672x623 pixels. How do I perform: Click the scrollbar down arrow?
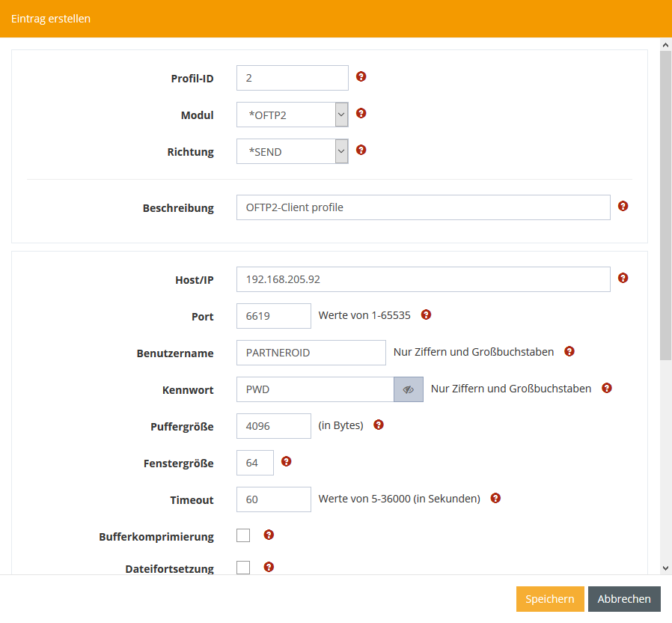[665, 568]
